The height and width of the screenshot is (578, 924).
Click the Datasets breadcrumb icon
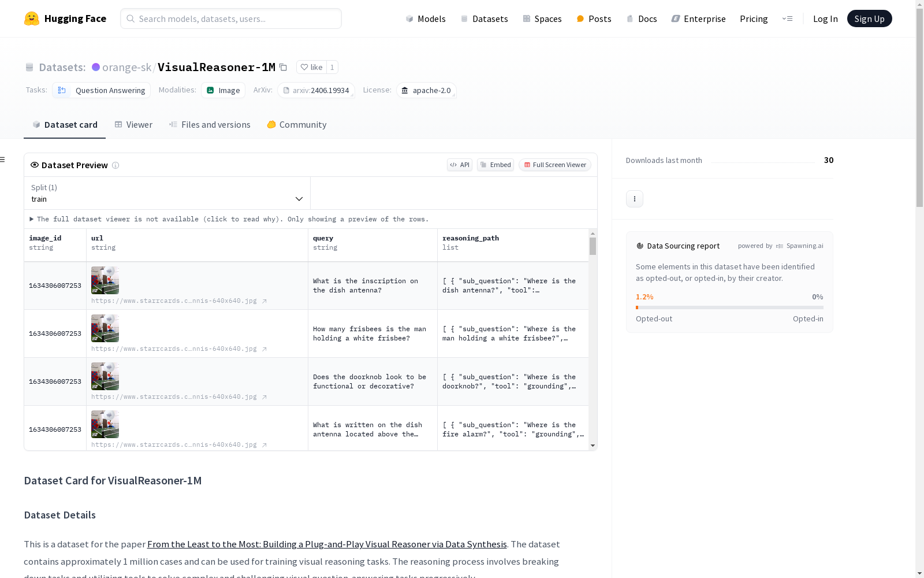[x=29, y=67]
